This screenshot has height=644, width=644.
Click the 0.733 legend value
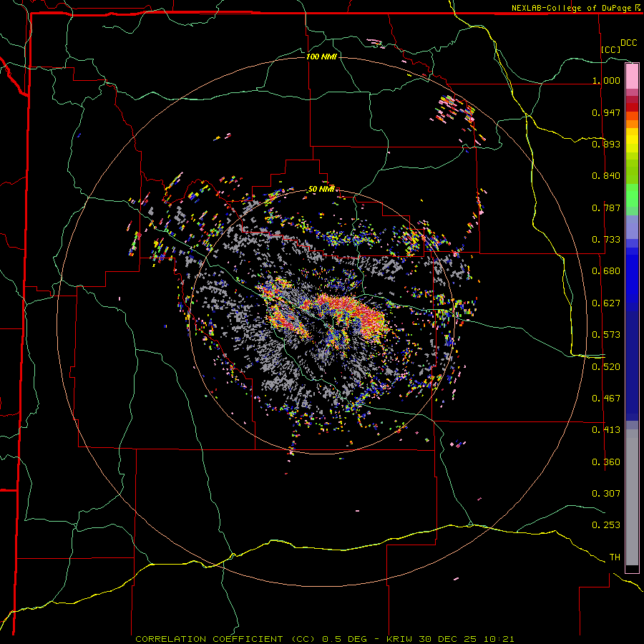pyautogui.click(x=606, y=240)
